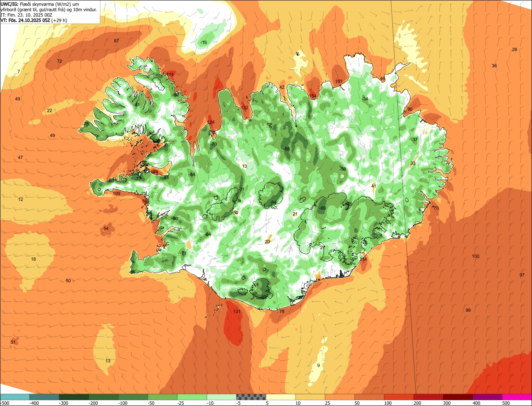Click the map value '-58' in the eastern highlands

click(x=342, y=169)
